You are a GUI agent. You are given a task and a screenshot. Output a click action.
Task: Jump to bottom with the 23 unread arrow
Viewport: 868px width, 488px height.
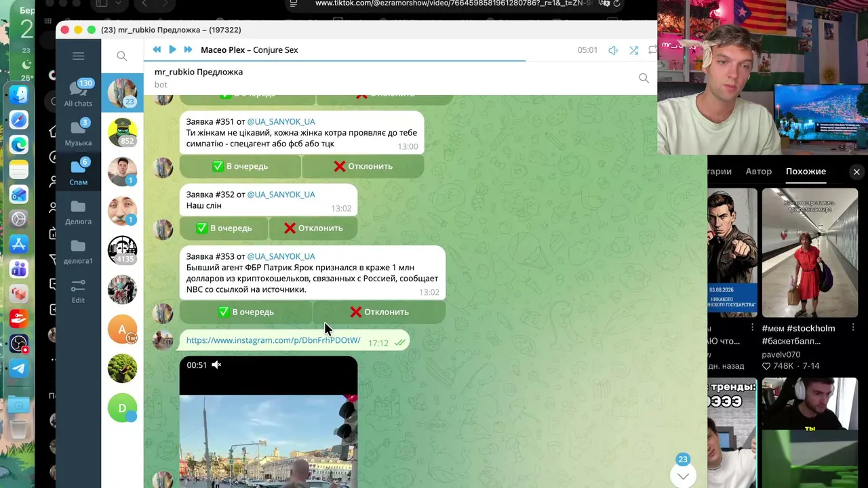coord(683,475)
